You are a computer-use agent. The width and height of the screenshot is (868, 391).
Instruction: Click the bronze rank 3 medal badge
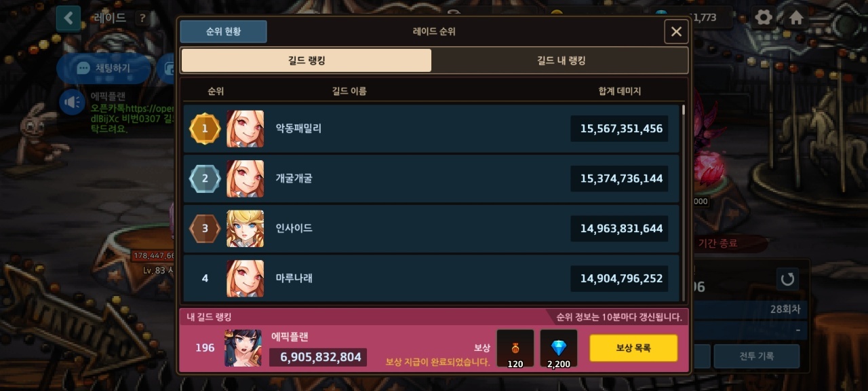205,229
